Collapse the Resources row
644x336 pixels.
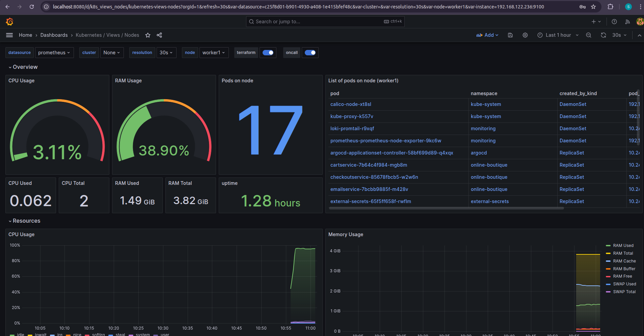coord(24,221)
